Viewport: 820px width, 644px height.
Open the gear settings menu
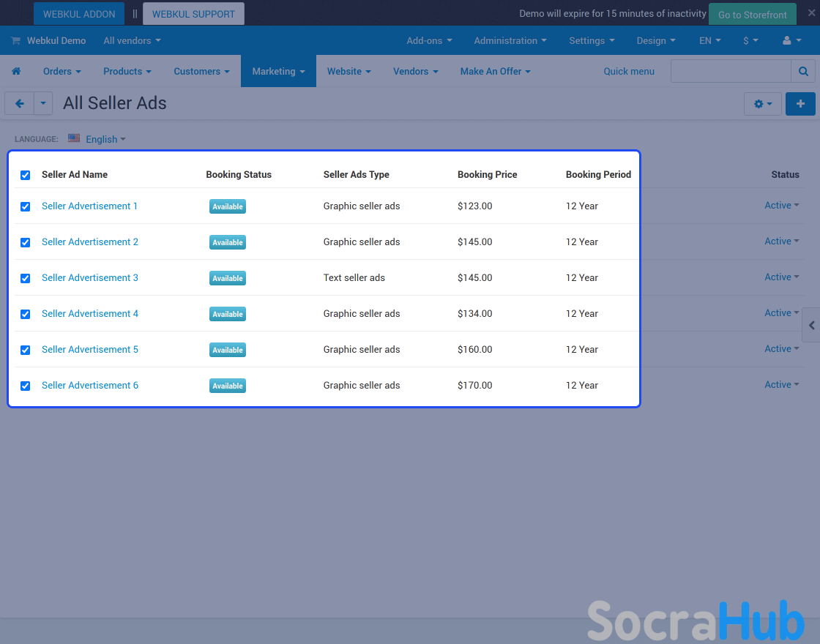click(x=762, y=104)
